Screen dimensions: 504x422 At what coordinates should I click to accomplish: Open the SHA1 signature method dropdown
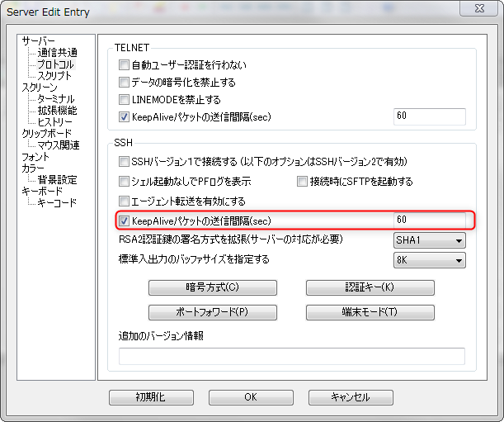[x=430, y=240]
